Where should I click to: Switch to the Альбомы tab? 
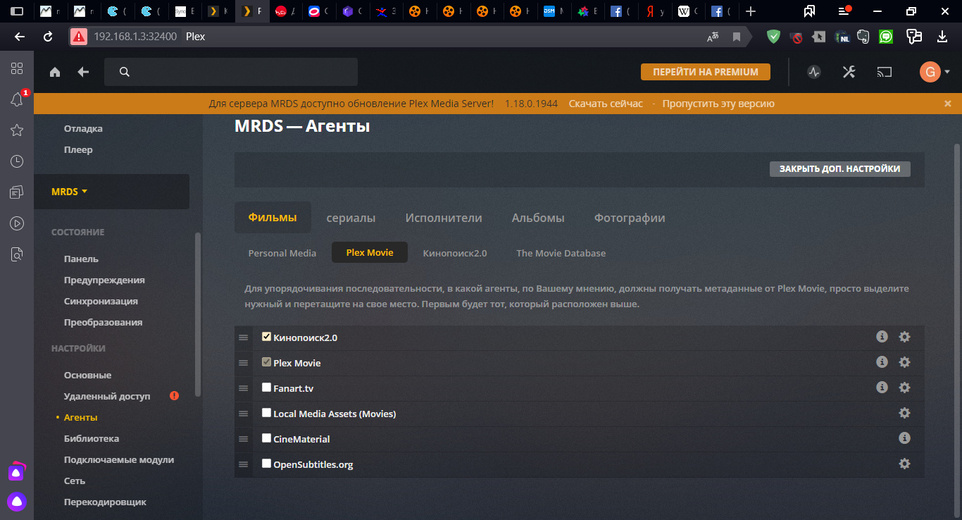coord(538,218)
